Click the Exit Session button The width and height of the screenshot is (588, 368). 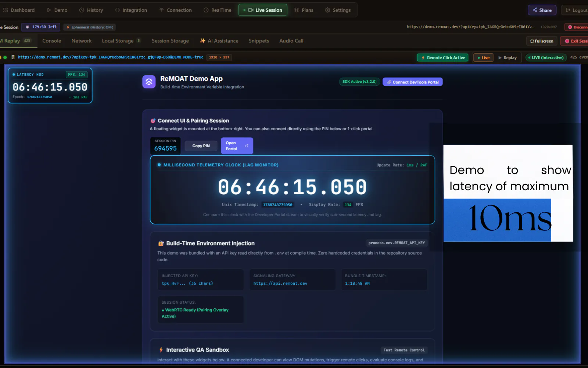coord(574,41)
